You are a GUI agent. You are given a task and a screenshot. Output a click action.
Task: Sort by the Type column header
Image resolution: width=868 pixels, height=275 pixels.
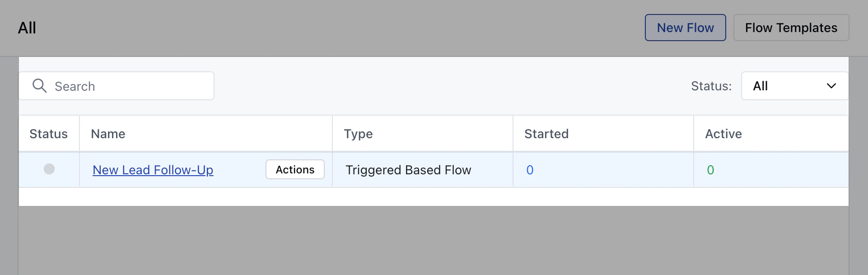click(x=358, y=134)
